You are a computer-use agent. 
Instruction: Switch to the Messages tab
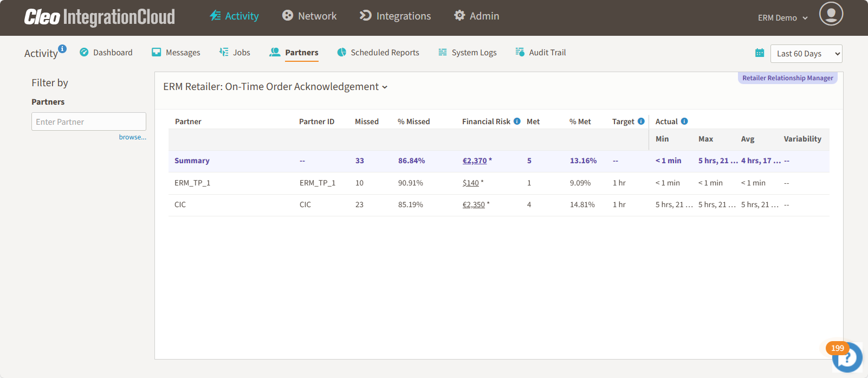[x=176, y=53]
